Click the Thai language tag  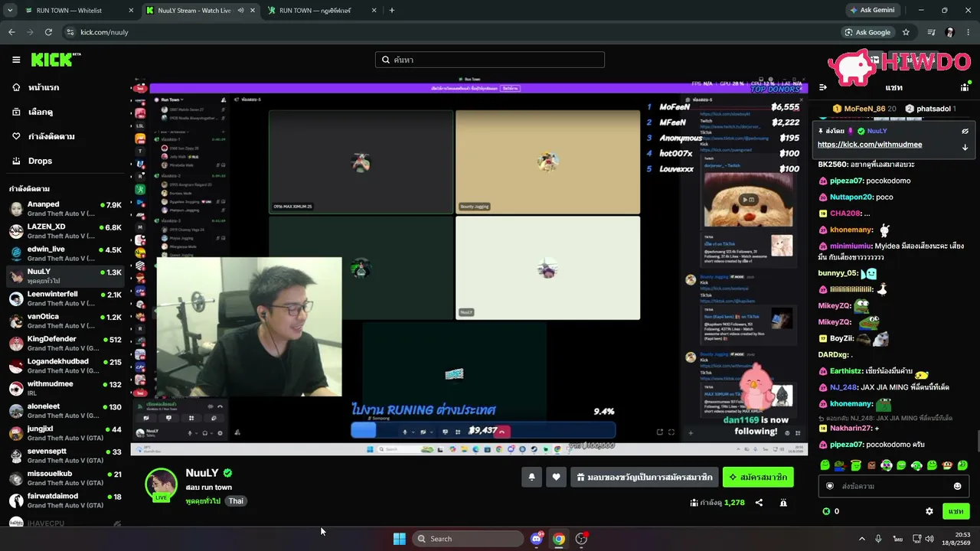coord(236,501)
